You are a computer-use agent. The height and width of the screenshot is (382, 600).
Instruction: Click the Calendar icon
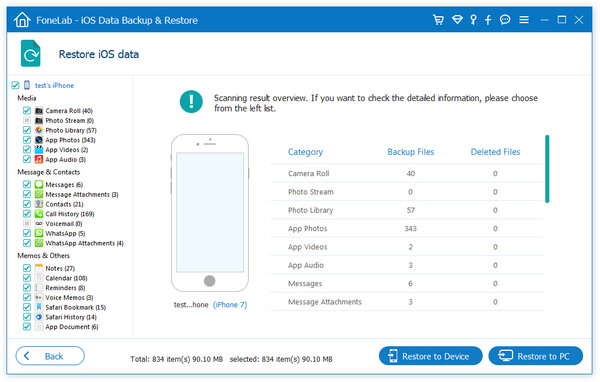39,278
